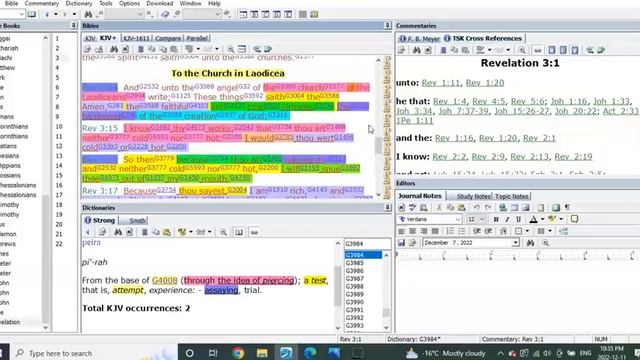The image size is (640, 360).
Task: Open the font size 12 dropdown
Action: coord(482,219)
